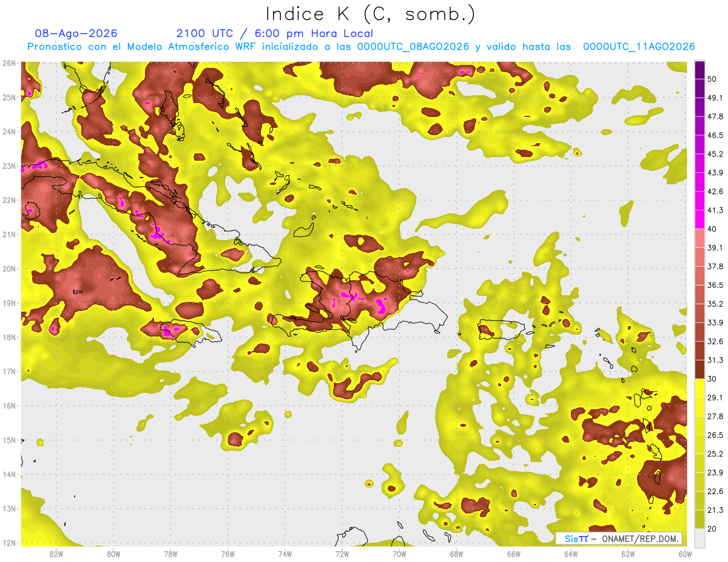Click the "Indice K (C, somb.)" chart title
This screenshot has height=562, width=728.
tap(370, 14)
